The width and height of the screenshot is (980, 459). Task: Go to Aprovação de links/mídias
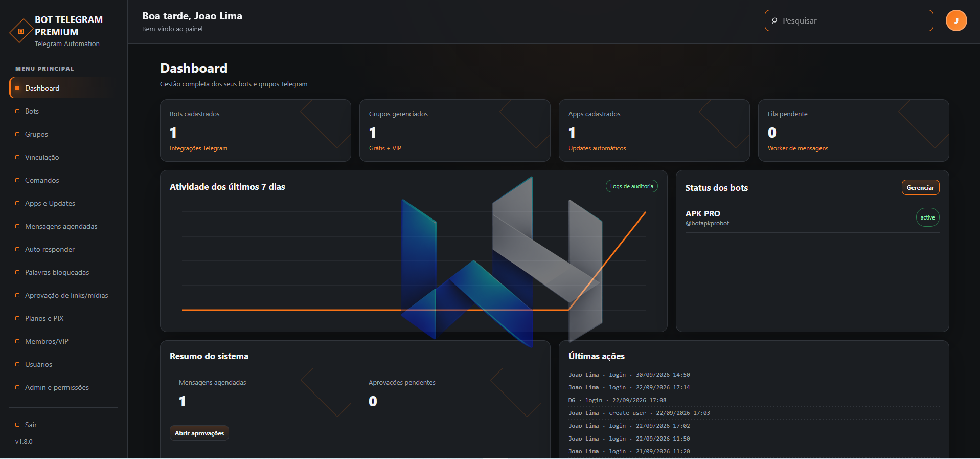pyautogui.click(x=63, y=295)
